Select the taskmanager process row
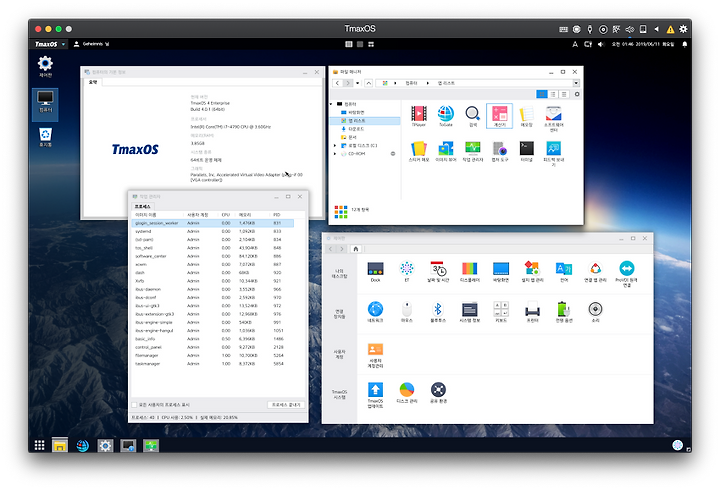The image size is (720, 490). point(213,364)
